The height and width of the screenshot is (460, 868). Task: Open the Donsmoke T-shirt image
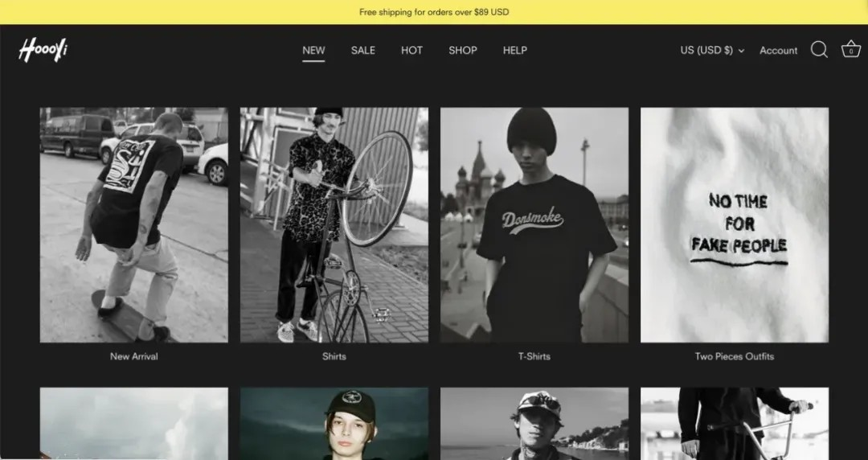(534, 225)
